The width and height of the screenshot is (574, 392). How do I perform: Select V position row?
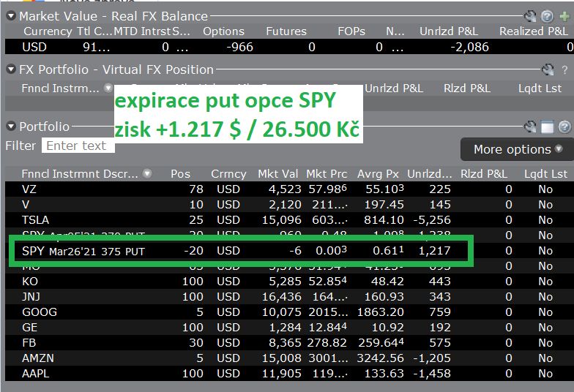289,205
